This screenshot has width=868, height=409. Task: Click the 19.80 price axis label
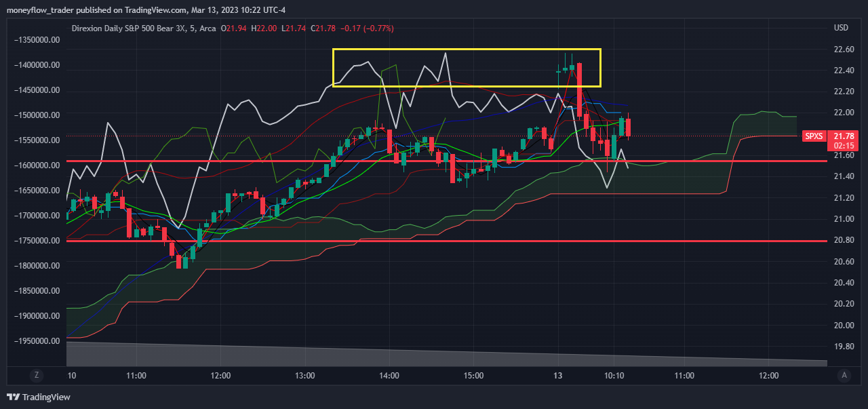[x=844, y=347]
